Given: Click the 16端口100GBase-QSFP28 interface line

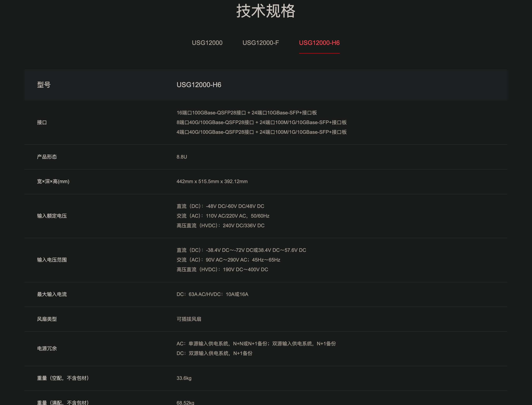Looking at the screenshot, I should pyautogui.click(x=247, y=113).
